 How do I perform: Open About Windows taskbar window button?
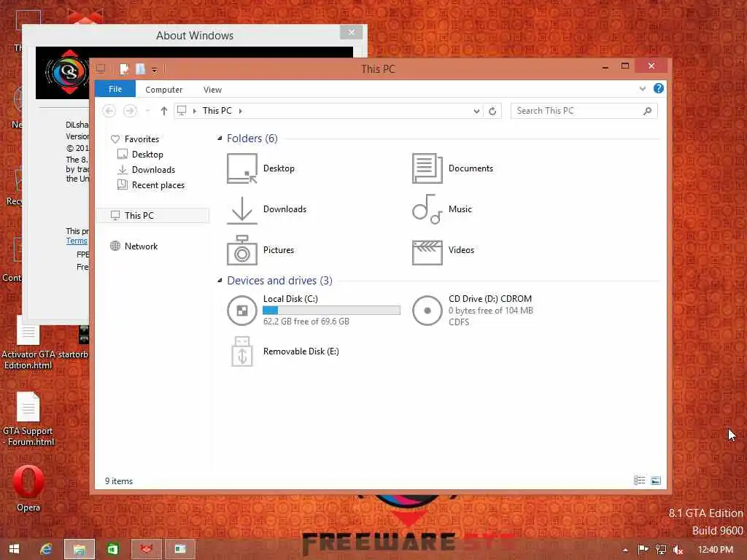point(180,549)
